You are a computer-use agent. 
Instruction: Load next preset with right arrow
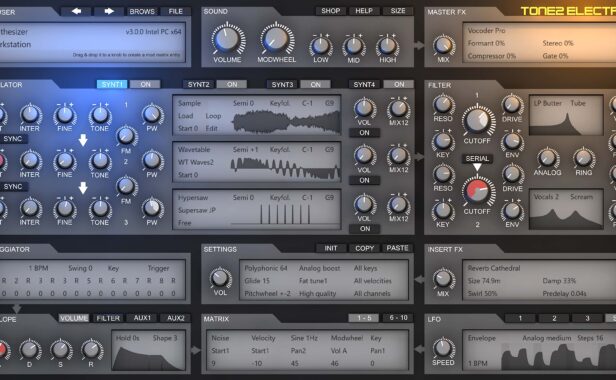(109, 11)
